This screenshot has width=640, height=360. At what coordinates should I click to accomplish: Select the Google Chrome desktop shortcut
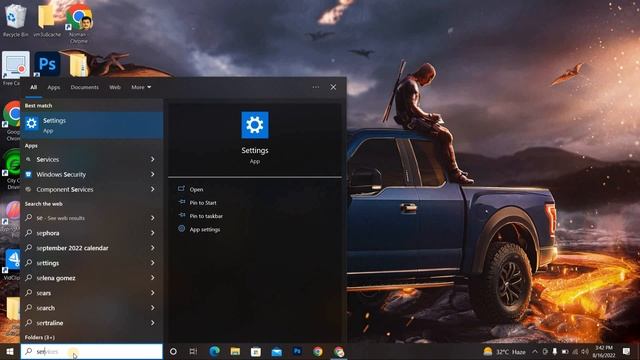point(12,121)
